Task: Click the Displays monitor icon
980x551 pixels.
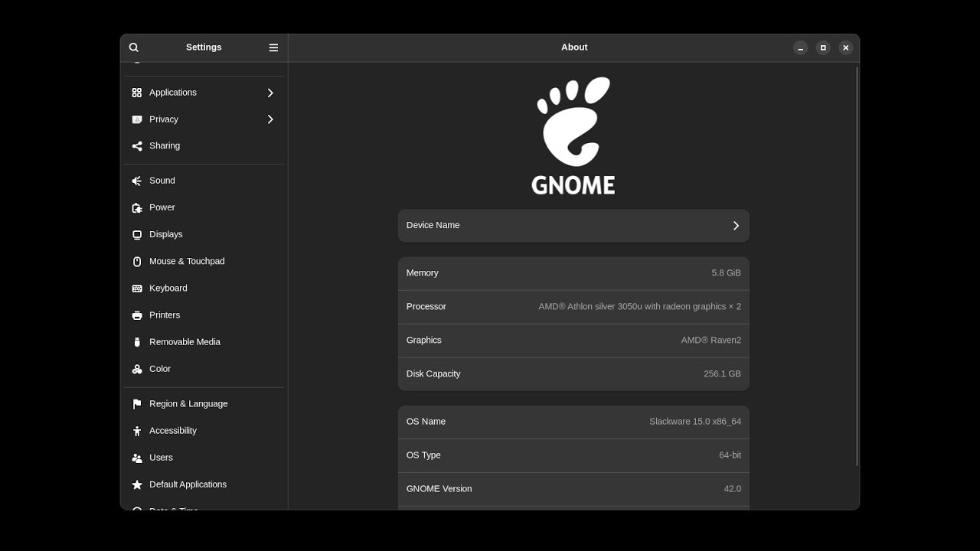Action: tap(137, 234)
